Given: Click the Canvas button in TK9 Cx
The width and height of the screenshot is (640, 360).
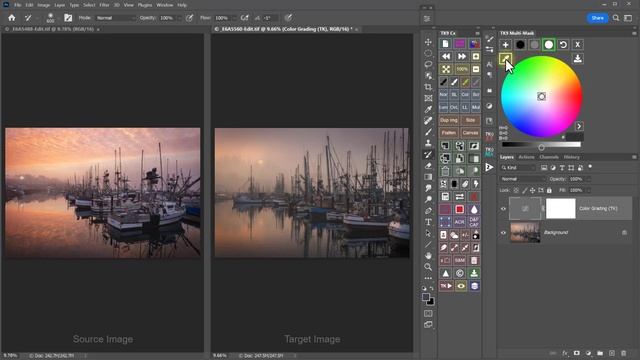Looking at the screenshot, I should (470, 133).
